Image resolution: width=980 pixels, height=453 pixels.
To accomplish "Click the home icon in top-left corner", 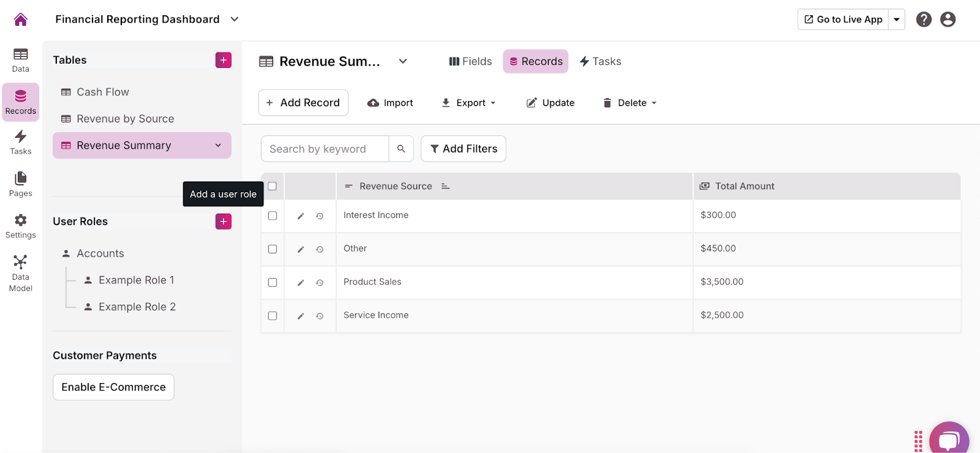I will click(x=21, y=20).
